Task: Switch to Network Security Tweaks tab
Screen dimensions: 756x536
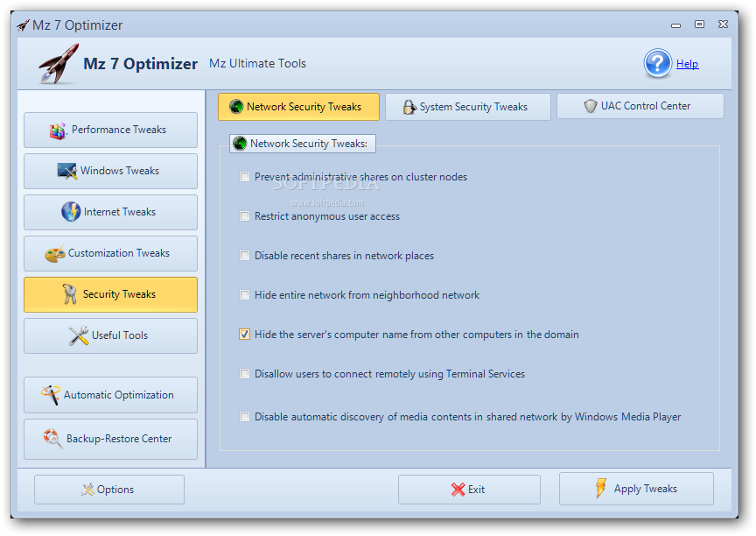Action: coord(298,107)
